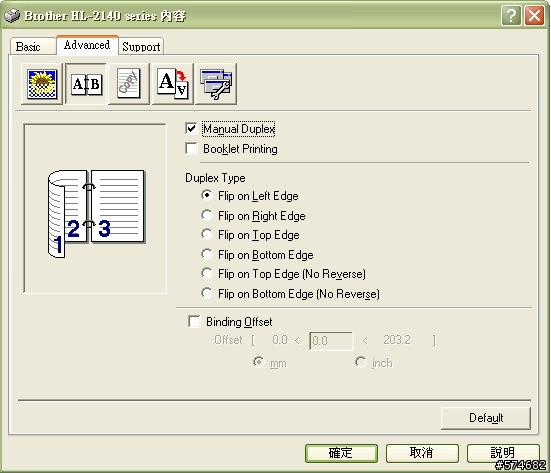Image resolution: width=551 pixels, height=473 pixels.
Task: Open the Watermark COPY page icon
Action: pyautogui.click(x=129, y=84)
